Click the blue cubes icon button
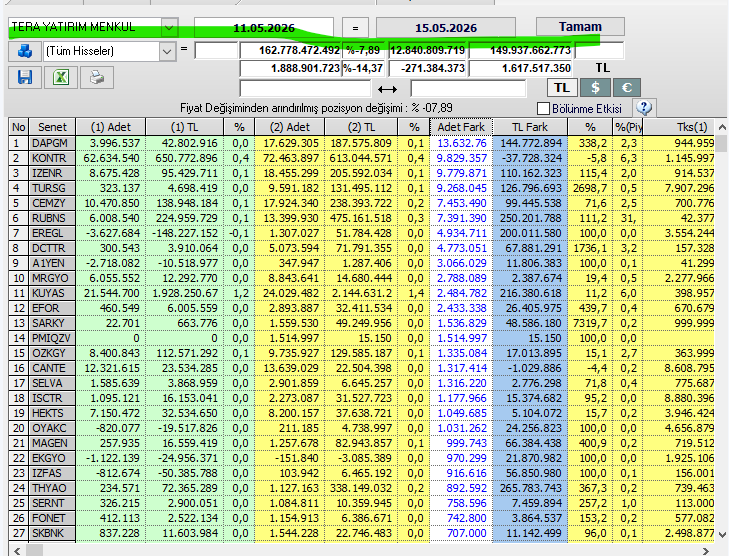Viewport: 729px width, 556px height. [x=25, y=51]
